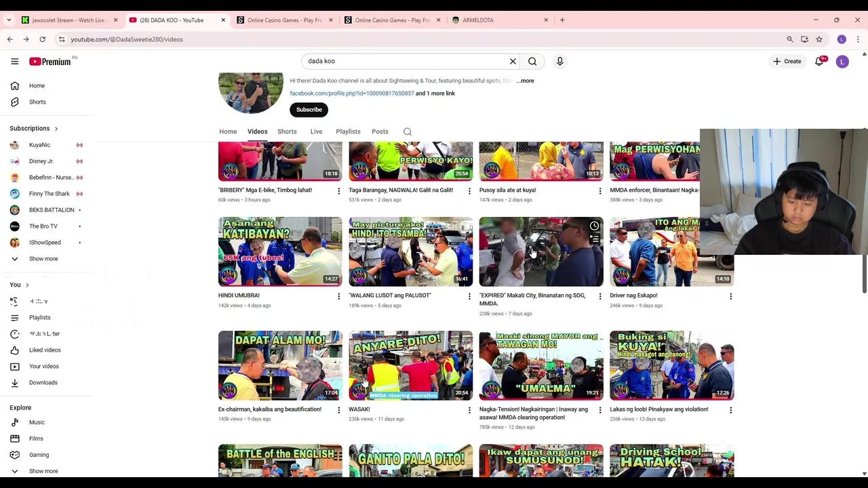Click the browser address bar URL
Viewport: 868px width, 488px height.
click(127, 39)
